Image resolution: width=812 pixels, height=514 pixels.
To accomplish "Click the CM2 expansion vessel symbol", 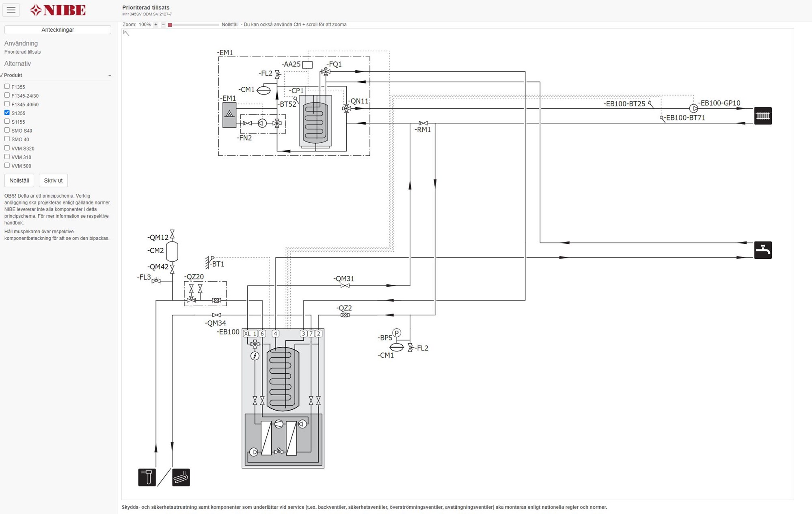I will click(x=172, y=252).
